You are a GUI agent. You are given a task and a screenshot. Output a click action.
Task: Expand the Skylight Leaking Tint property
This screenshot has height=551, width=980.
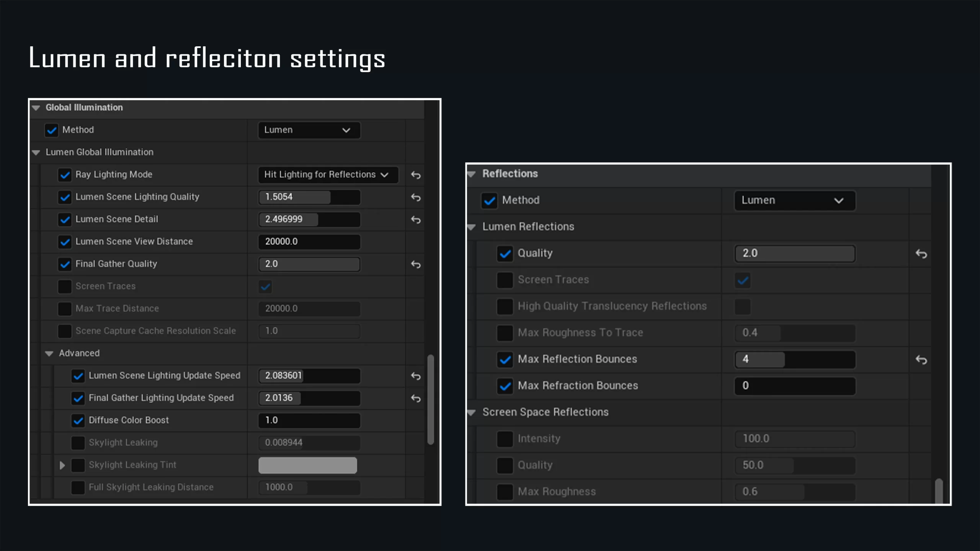pyautogui.click(x=62, y=465)
